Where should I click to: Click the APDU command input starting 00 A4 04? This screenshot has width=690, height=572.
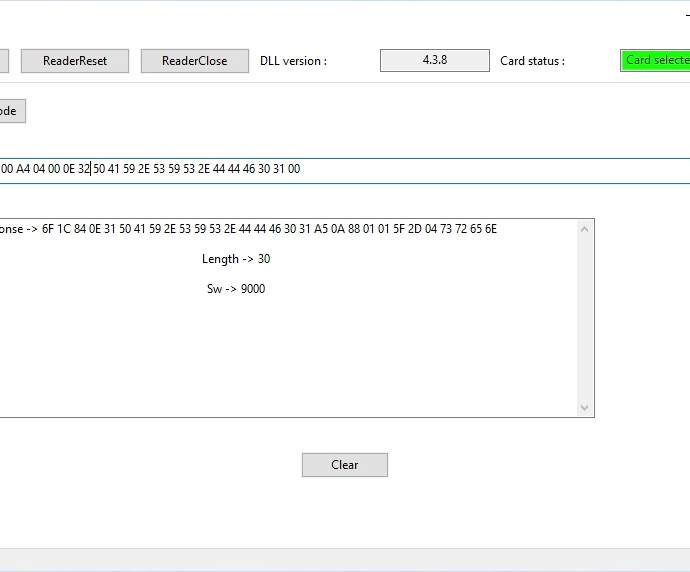tap(345, 171)
